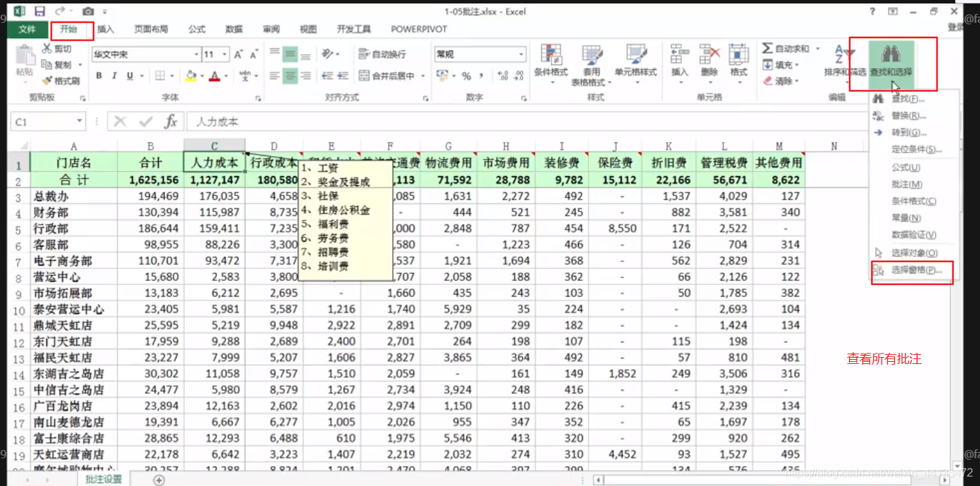Open font color dropdown arrow
The width and height of the screenshot is (980, 486).
(x=226, y=76)
